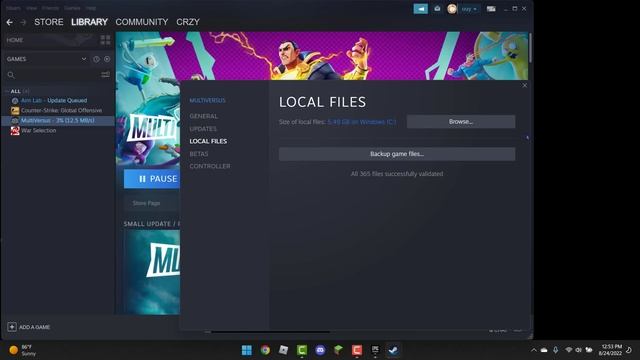
Task: Open UPDATES properties section
Action: click(x=203, y=129)
